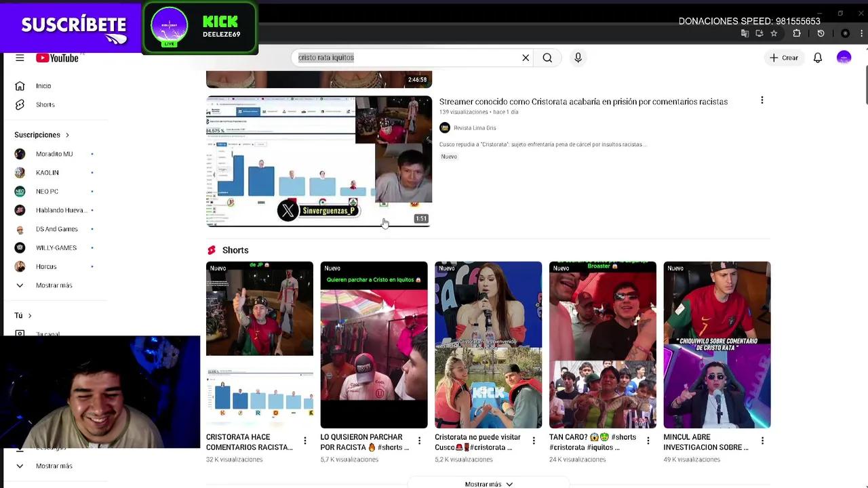Expand the Suscripciones section chevron
Image resolution: width=868 pixels, height=488 pixels.
(x=67, y=135)
